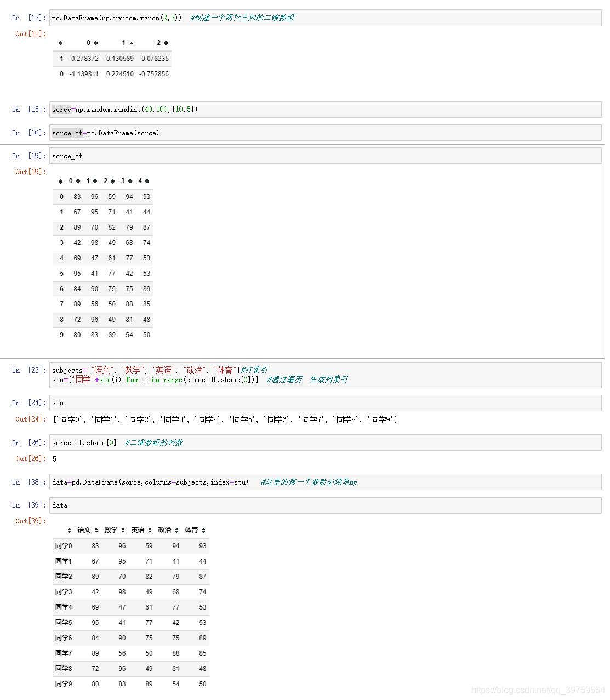This screenshot has width=610, height=700.
Task: Select row label 同学0 in data table
Action: click(64, 546)
